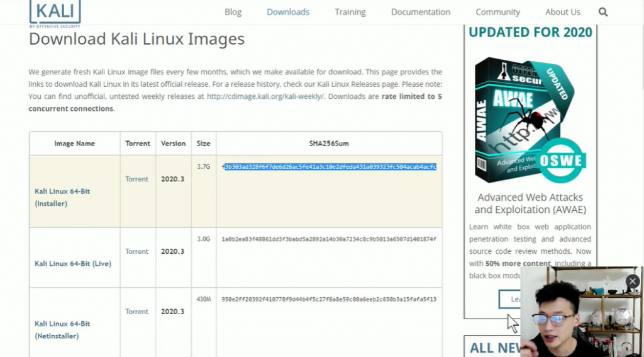Click the 430M size cell

pyautogui.click(x=203, y=299)
